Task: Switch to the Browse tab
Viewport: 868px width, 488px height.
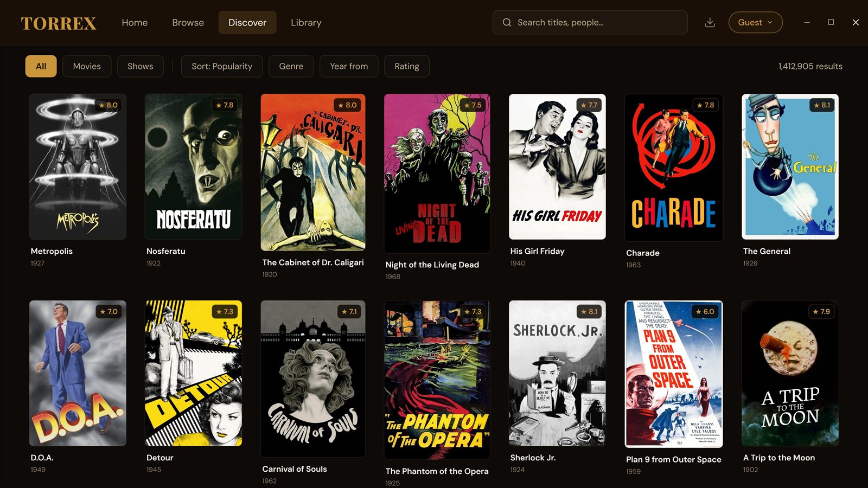Action: point(188,22)
